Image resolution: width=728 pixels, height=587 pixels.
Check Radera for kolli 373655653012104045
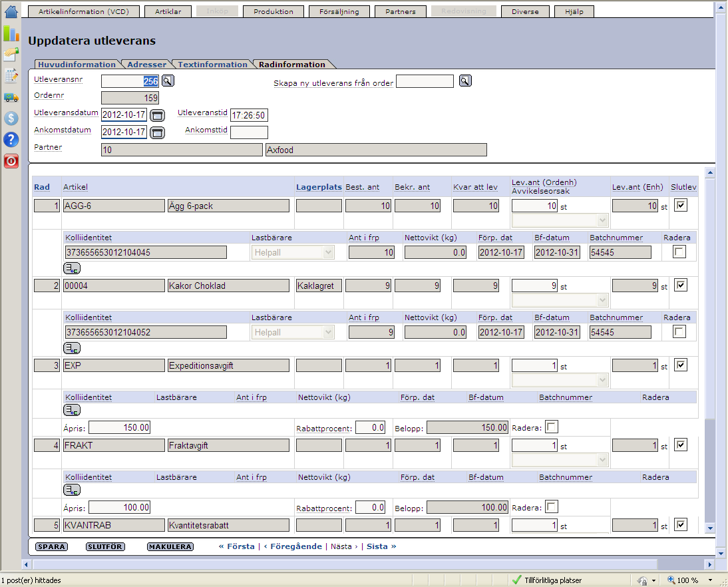[679, 252]
